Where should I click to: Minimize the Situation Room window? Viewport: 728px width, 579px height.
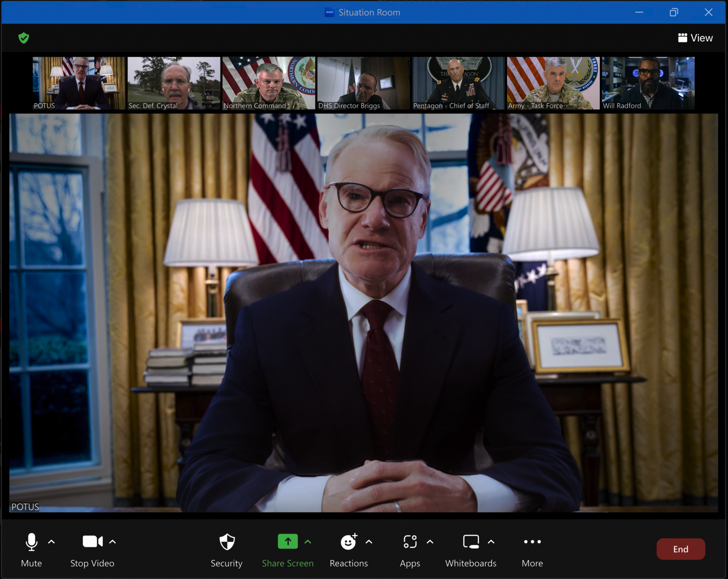click(639, 12)
